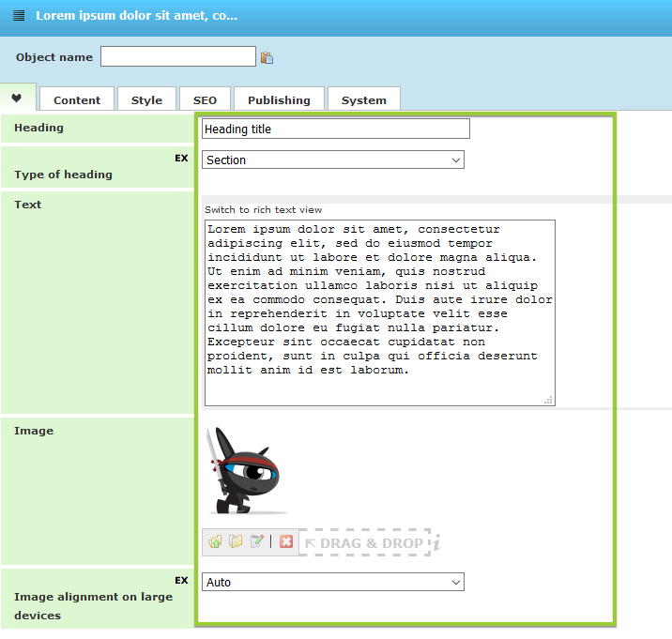This screenshot has height=639, width=672.
Task: Click the Heading title text field
Action: point(335,129)
